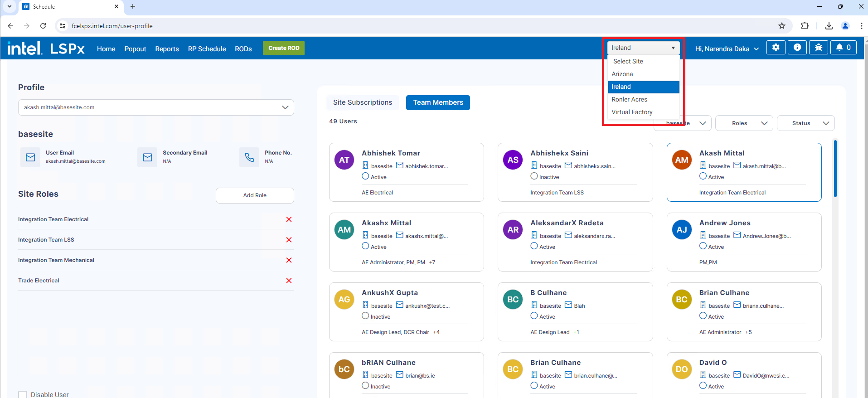Remove the Integration Team LSS role
The height and width of the screenshot is (398, 868).
coord(289,240)
